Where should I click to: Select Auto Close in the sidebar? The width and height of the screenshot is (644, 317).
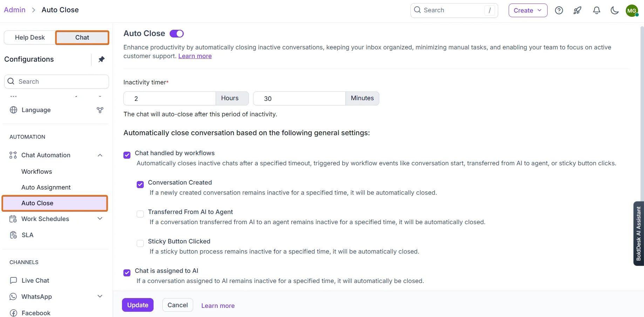pos(55,203)
